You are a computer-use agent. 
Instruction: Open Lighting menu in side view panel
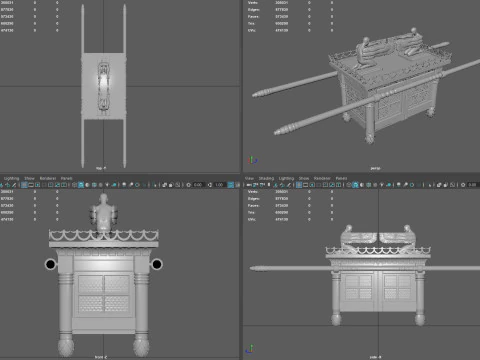(286, 178)
